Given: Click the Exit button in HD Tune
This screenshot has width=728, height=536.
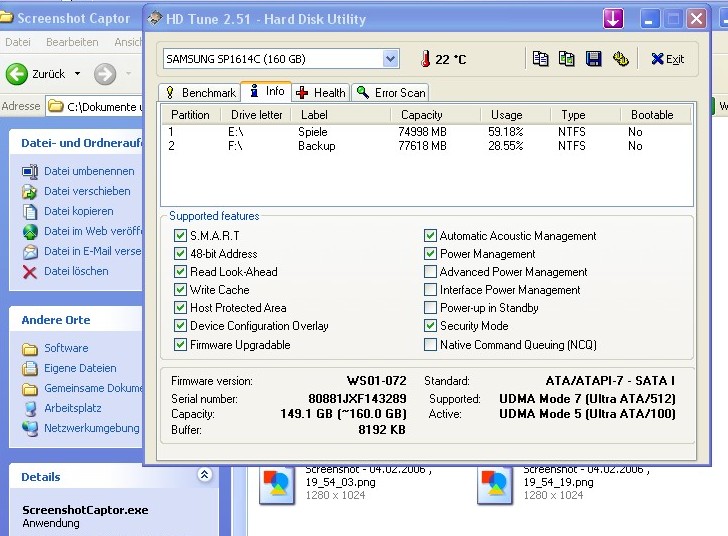Looking at the screenshot, I should tap(668, 59).
